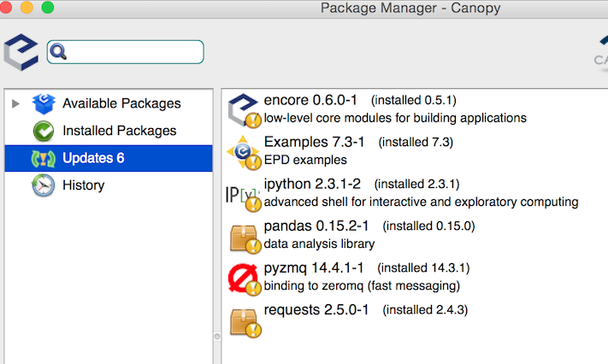Click the pandas box package icon
The height and width of the screenshot is (364, 608).
(x=245, y=239)
